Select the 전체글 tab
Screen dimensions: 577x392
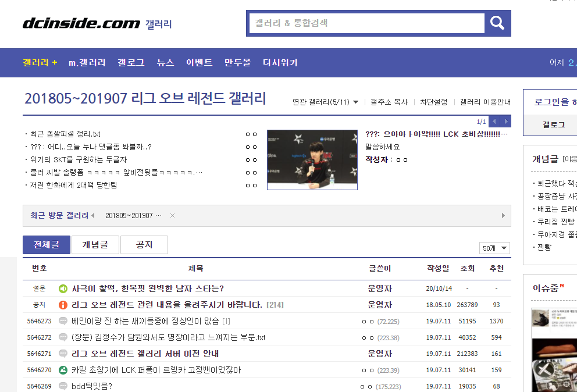(47, 245)
